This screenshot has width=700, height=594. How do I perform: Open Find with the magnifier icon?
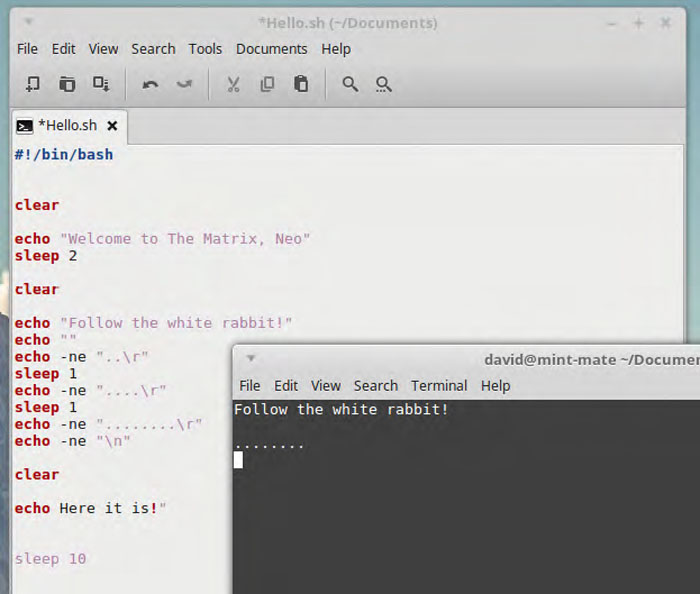click(350, 84)
